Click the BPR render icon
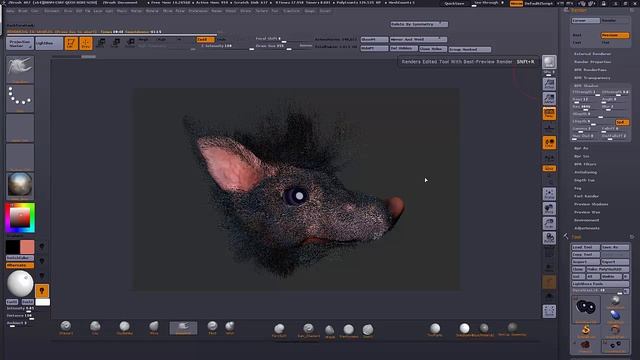Image resolution: width=640 pixels, height=360 pixels. (x=549, y=62)
